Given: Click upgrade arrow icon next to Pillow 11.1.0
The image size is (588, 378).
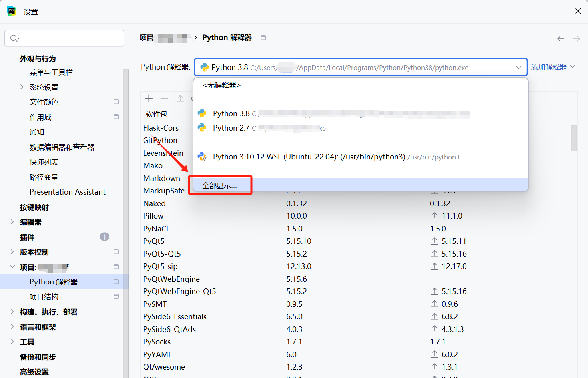Looking at the screenshot, I should point(435,216).
